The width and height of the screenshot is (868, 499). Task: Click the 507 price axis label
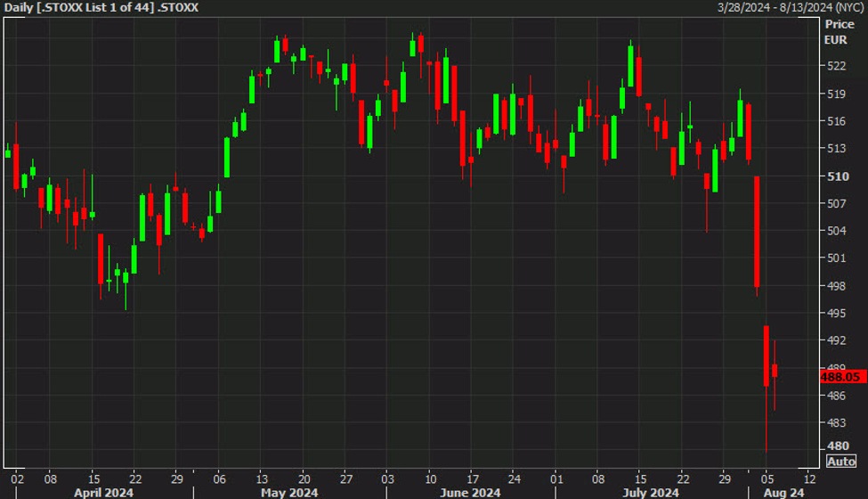tap(836, 203)
